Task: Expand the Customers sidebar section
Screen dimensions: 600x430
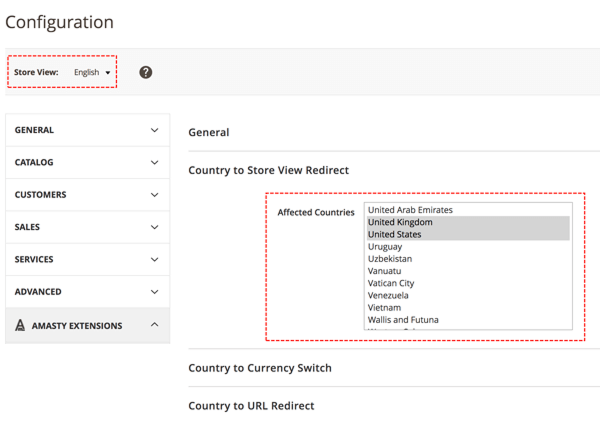Action: [87, 195]
